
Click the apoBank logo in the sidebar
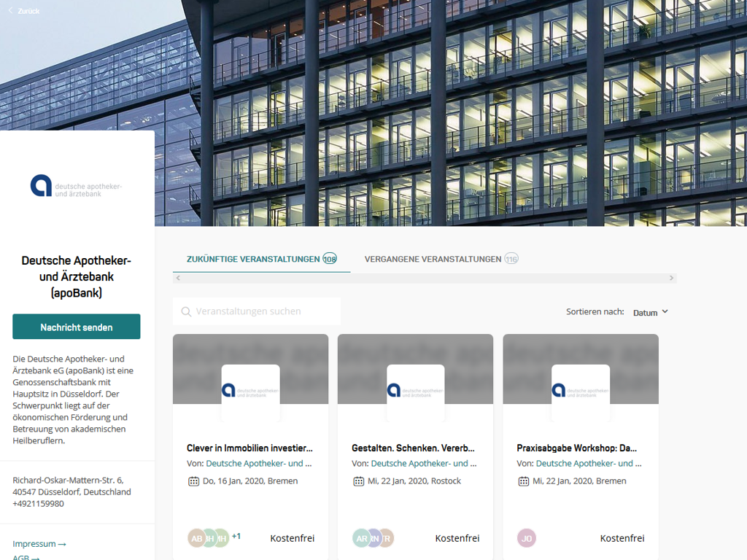(x=76, y=186)
